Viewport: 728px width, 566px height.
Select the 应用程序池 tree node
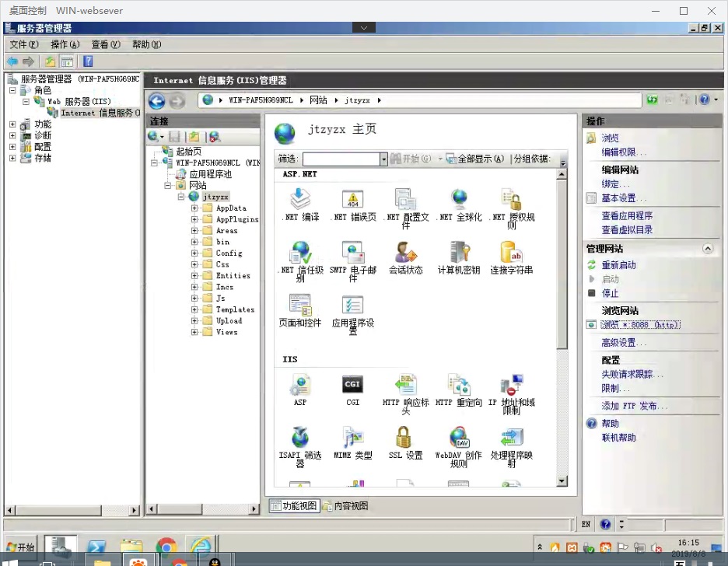pyautogui.click(x=210, y=174)
